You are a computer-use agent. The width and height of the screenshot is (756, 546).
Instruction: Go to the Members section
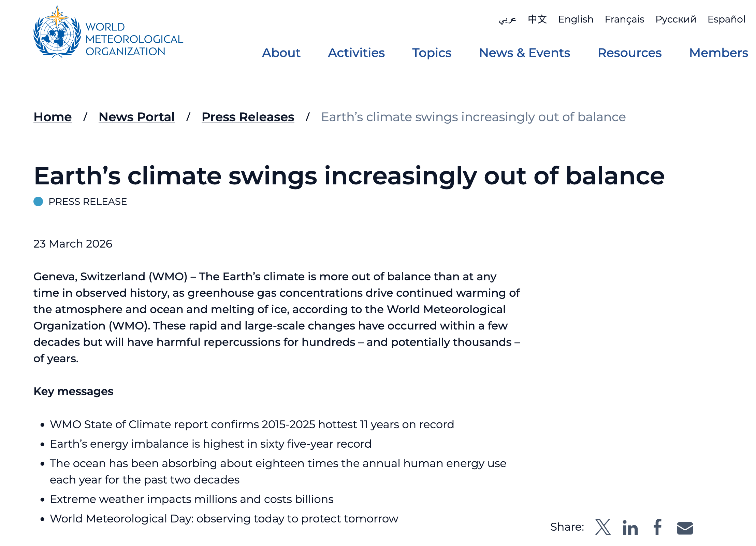click(718, 53)
